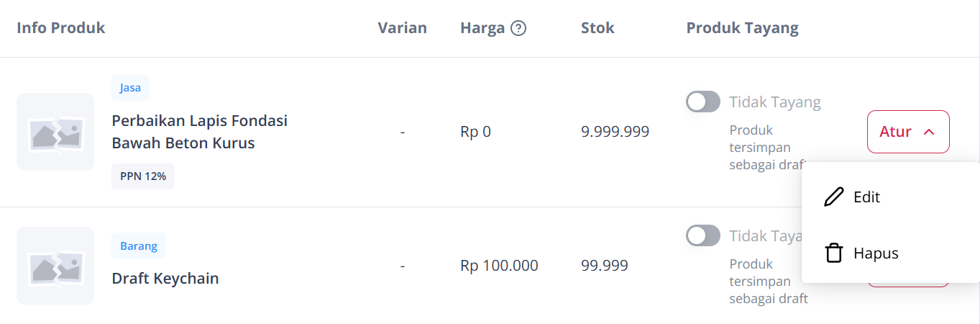Click the Barang category tag

coord(139,246)
